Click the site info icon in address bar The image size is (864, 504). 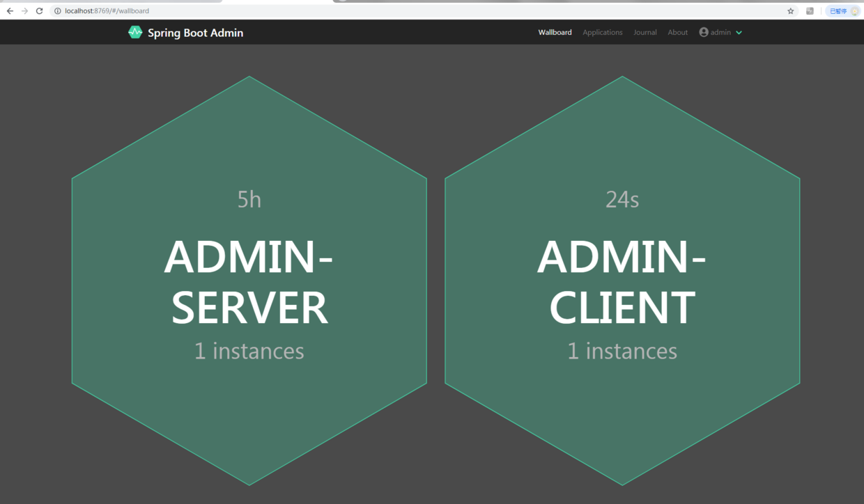tap(57, 11)
